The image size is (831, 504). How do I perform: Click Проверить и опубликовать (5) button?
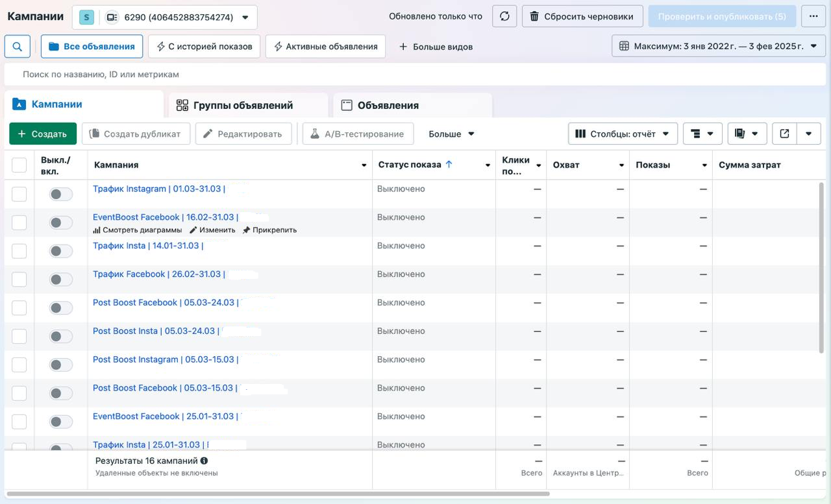722,16
